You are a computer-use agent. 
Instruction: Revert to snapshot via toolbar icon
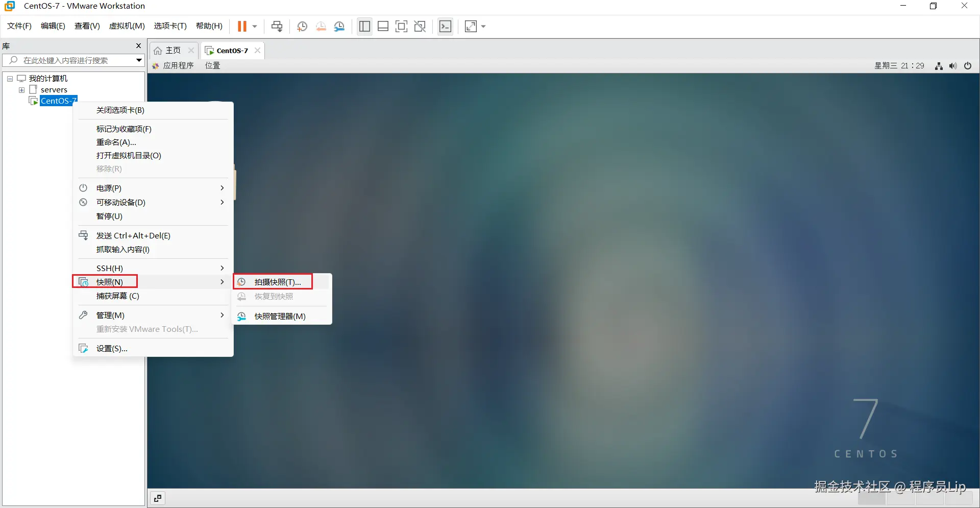coord(321,26)
